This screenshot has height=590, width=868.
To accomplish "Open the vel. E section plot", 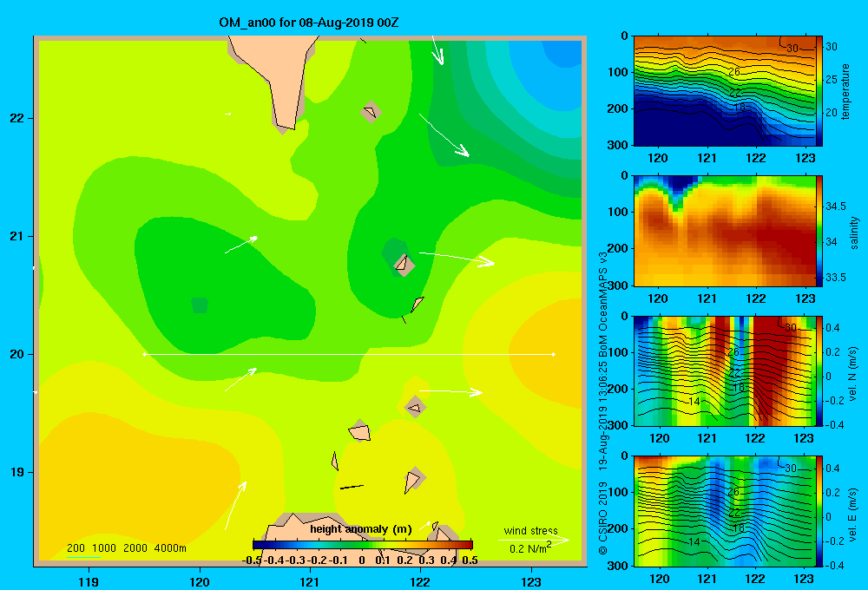I will [725, 511].
